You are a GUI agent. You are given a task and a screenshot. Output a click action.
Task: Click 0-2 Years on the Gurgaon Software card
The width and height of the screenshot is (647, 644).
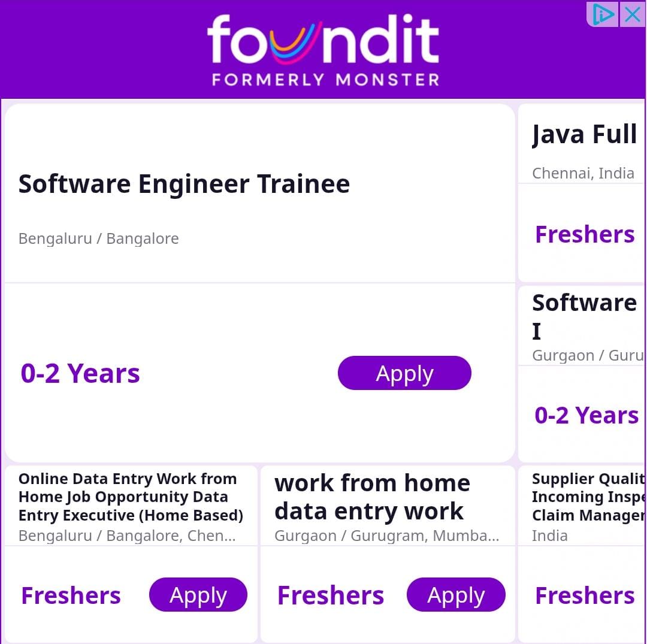586,415
